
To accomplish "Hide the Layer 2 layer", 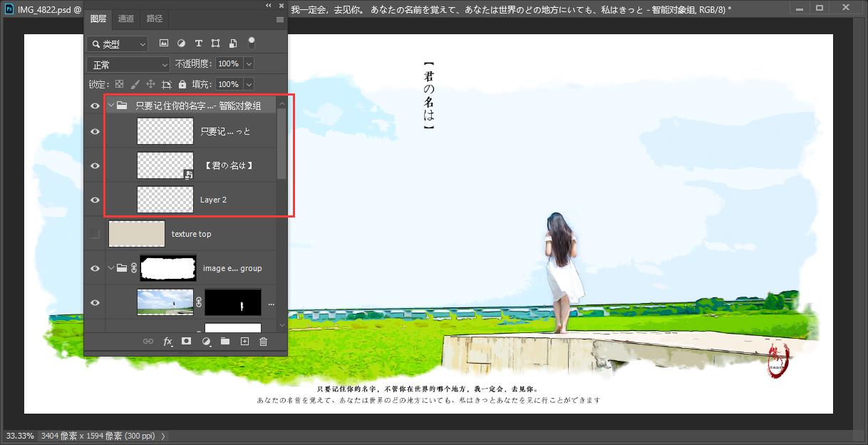I will [95, 200].
